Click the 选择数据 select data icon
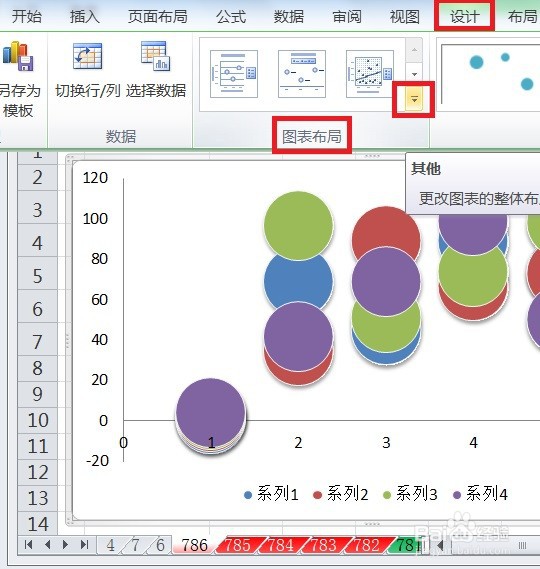Screen dimensions: 540x569 coord(156,56)
